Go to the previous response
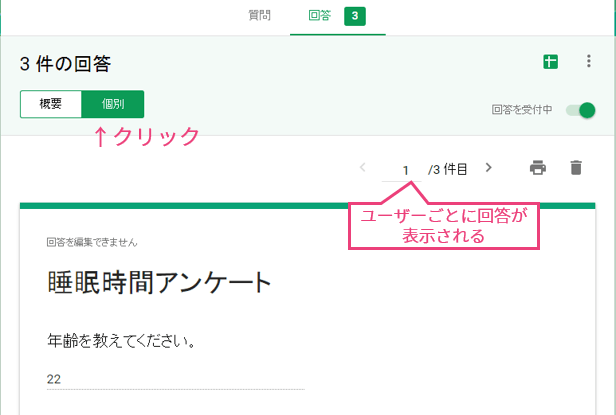 pos(362,168)
